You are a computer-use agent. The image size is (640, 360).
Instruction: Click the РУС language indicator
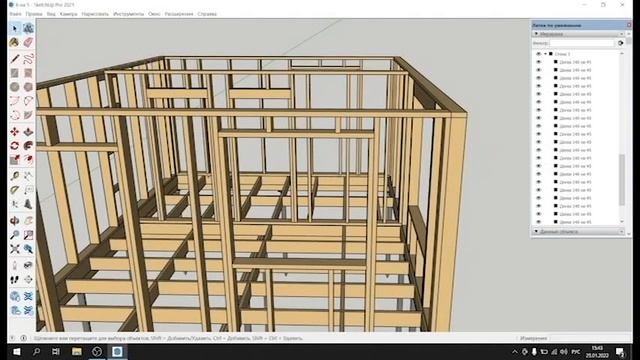click(x=576, y=352)
